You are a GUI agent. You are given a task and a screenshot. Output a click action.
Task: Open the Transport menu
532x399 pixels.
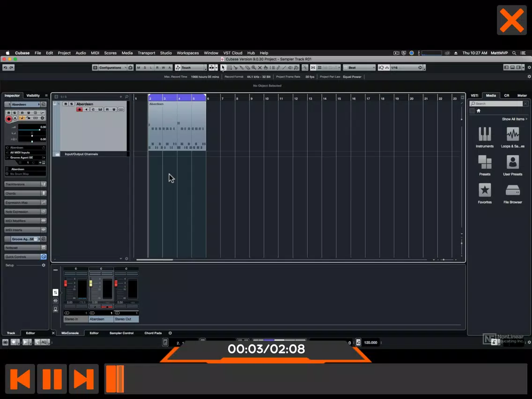coord(146,53)
